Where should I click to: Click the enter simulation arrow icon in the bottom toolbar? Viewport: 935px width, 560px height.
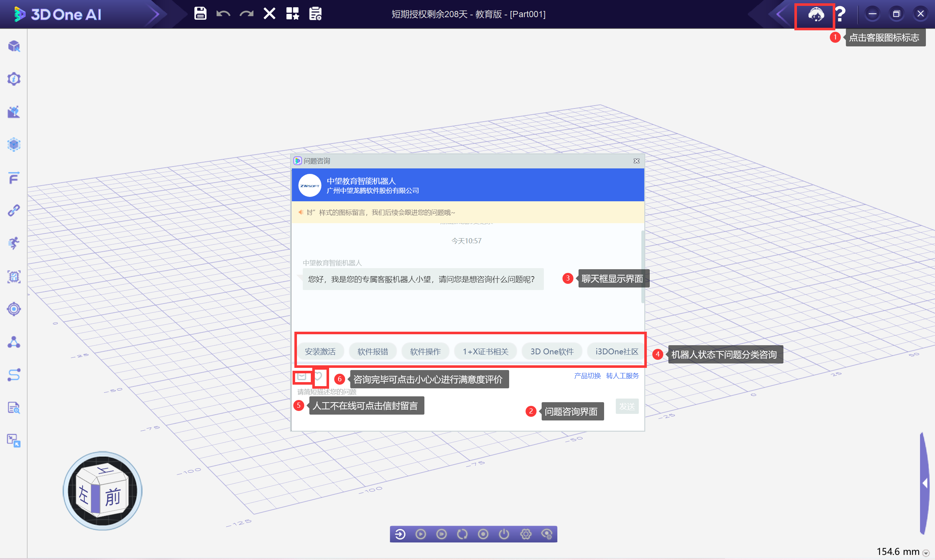(x=400, y=534)
